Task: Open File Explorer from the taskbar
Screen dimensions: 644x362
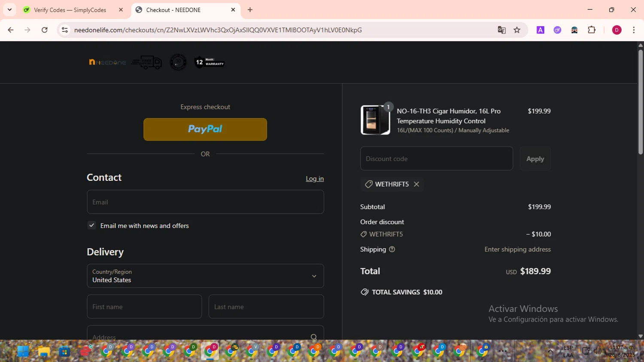Action: click(x=44, y=352)
